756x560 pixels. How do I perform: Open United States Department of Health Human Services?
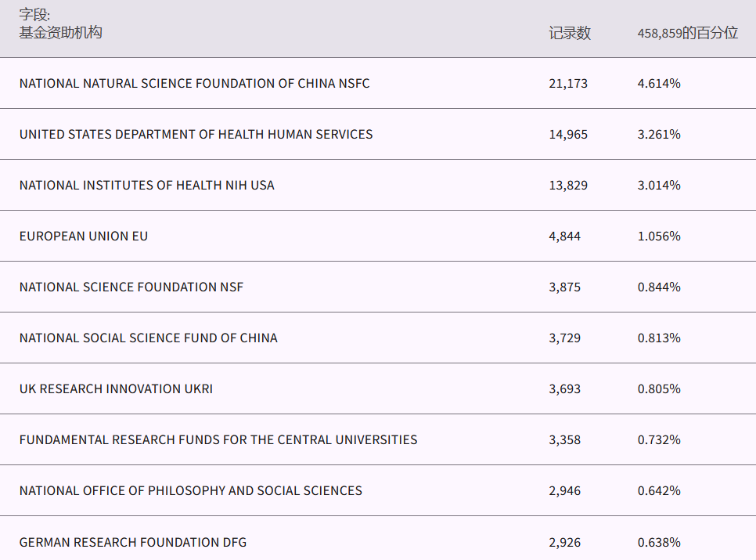pyautogui.click(x=196, y=134)
